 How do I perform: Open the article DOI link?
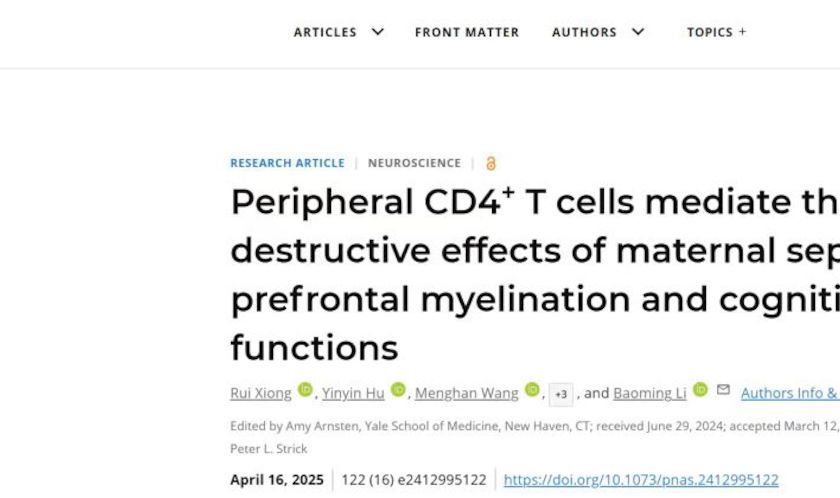640,480
